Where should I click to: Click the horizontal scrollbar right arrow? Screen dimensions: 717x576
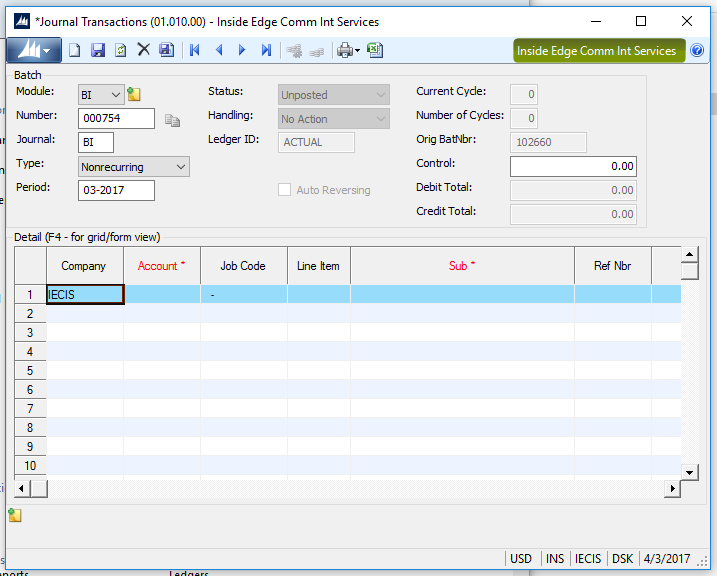(671, 488)
